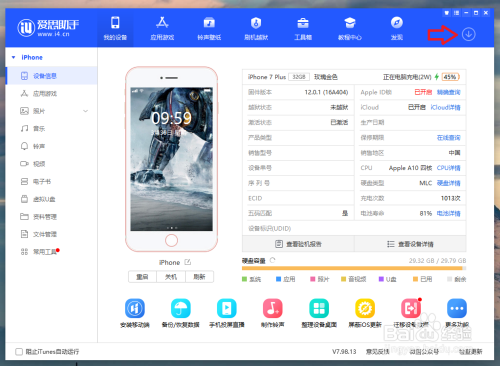The width and height of the screenshot is (500, 366).
Task: Open 文件管理 in the sidebar
Action: [52, 234]
